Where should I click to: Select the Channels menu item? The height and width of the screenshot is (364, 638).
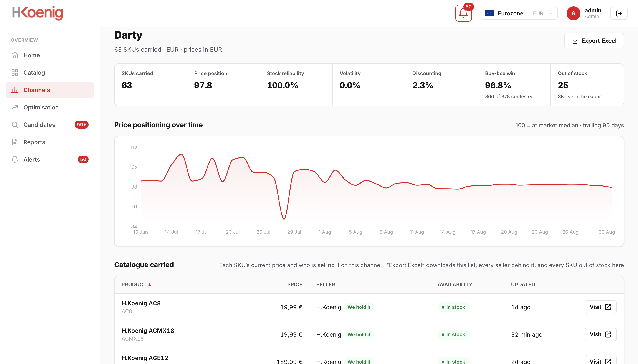(50, 90)
